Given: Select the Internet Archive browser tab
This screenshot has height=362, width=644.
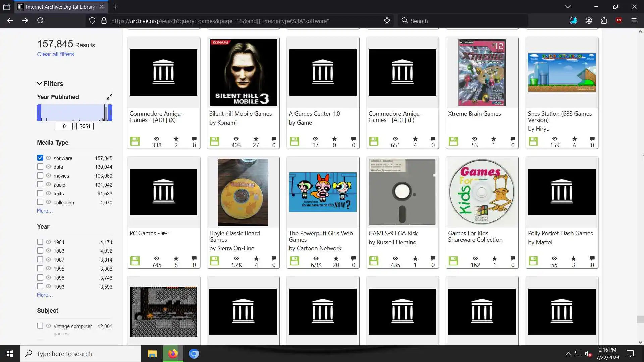Looking at the screenshot, I should click(x=60, y=7).
